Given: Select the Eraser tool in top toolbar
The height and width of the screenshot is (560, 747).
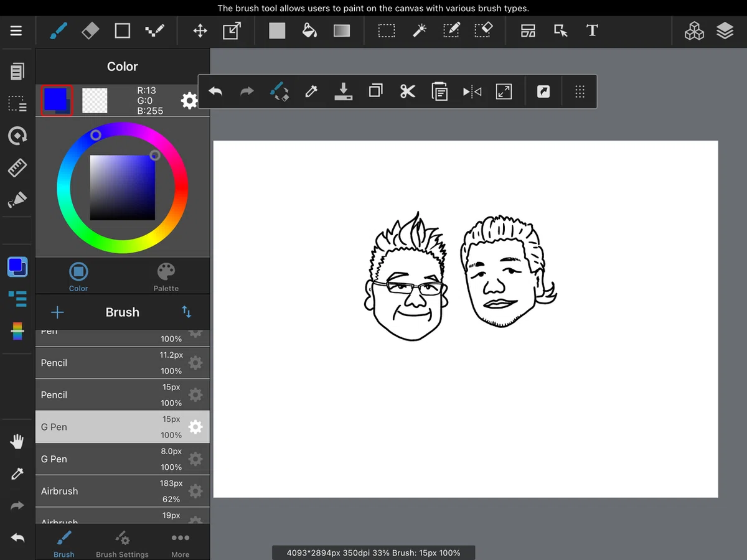Looking at the screenshot, I should click(90, 30).
